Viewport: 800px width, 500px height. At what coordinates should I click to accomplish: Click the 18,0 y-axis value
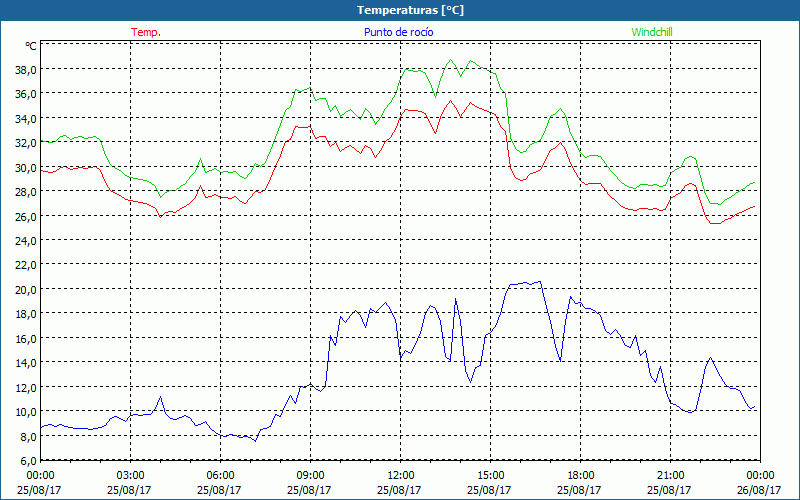[x=26, y=314]
